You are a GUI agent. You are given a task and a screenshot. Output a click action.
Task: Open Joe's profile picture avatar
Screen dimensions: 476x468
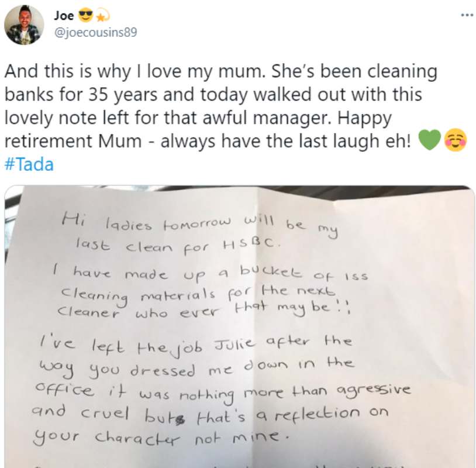click(24, 25)
